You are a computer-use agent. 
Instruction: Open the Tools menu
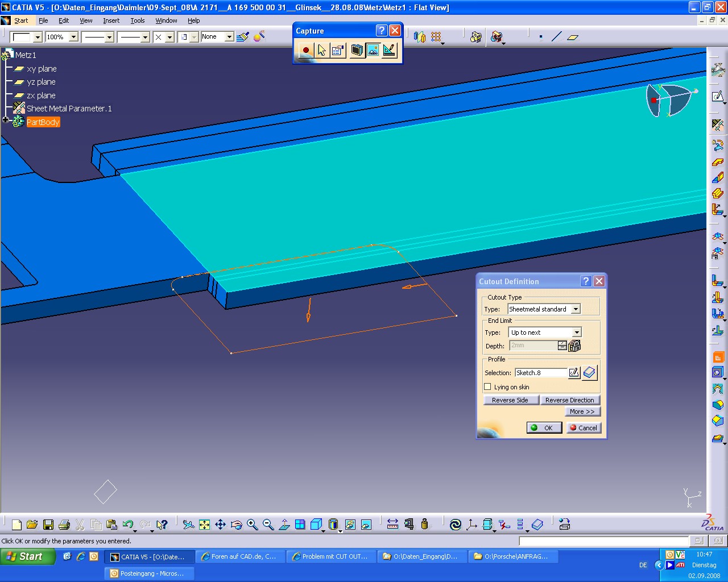click(138, 20)
